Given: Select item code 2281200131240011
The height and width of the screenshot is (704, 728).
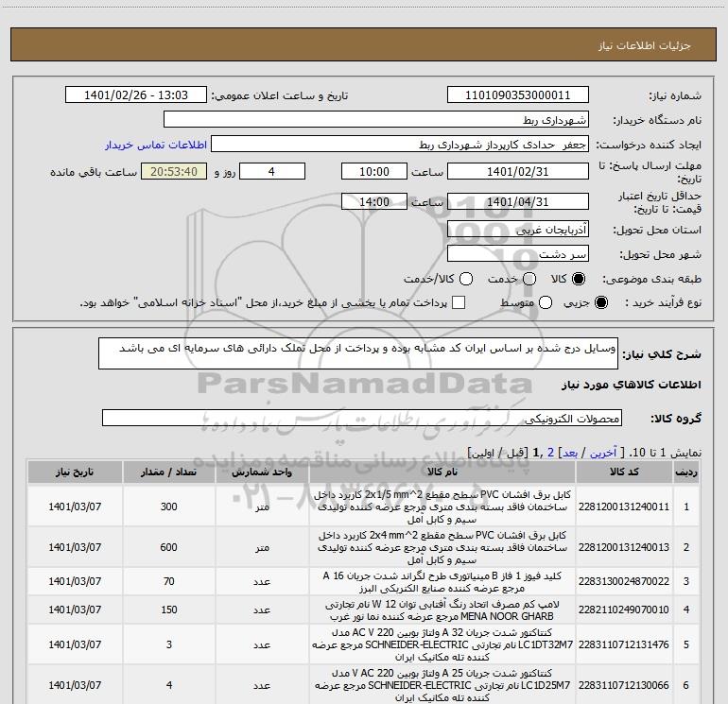Looking at the screenshot, I should coord(624,507).
